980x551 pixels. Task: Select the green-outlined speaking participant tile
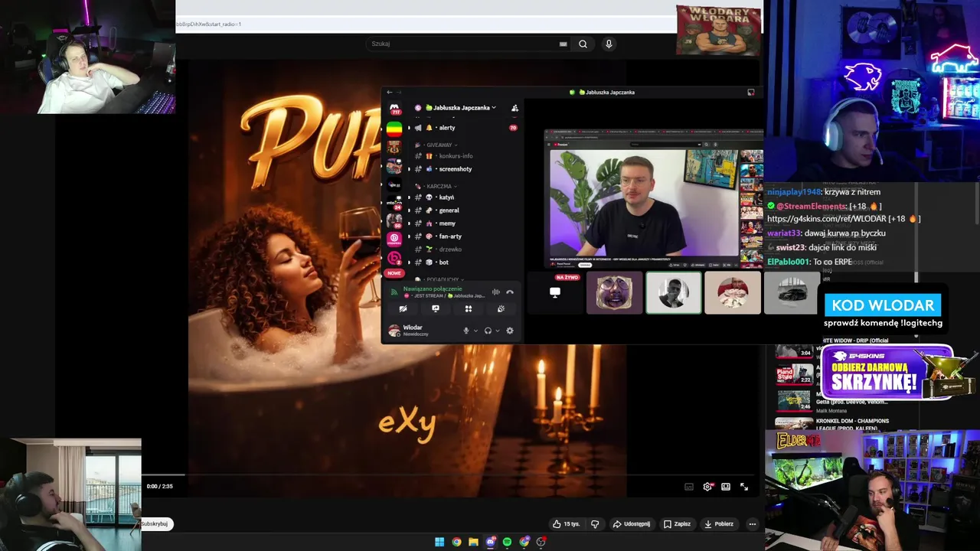pyautogui.click(x=674, y=292)
